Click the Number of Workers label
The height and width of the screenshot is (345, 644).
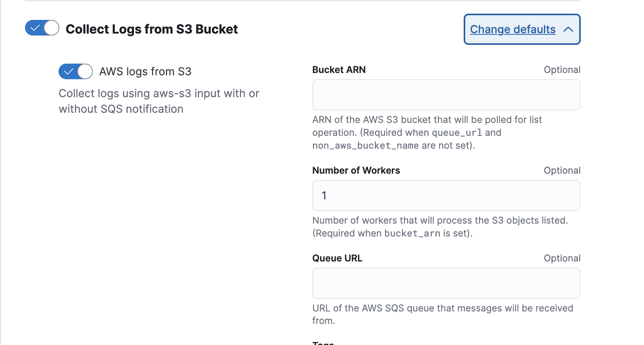356,171
